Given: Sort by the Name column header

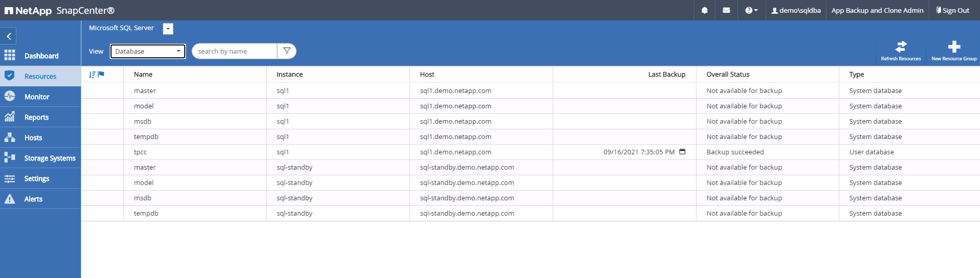Looking at the screenshot, I should pyautogui.click(x=143, y=74).
